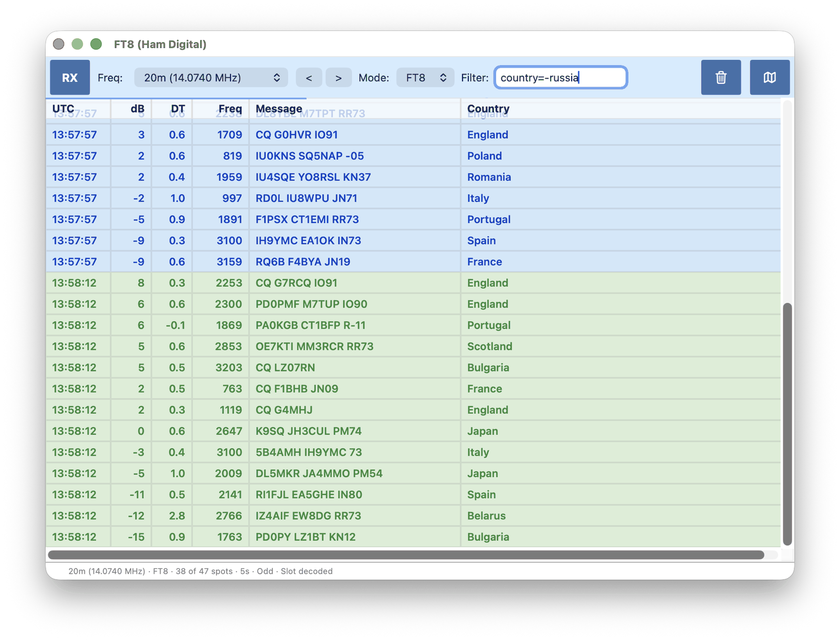840x640 pixels.
Task: Select message CQ G4MHJ
Action: (284, 410)
